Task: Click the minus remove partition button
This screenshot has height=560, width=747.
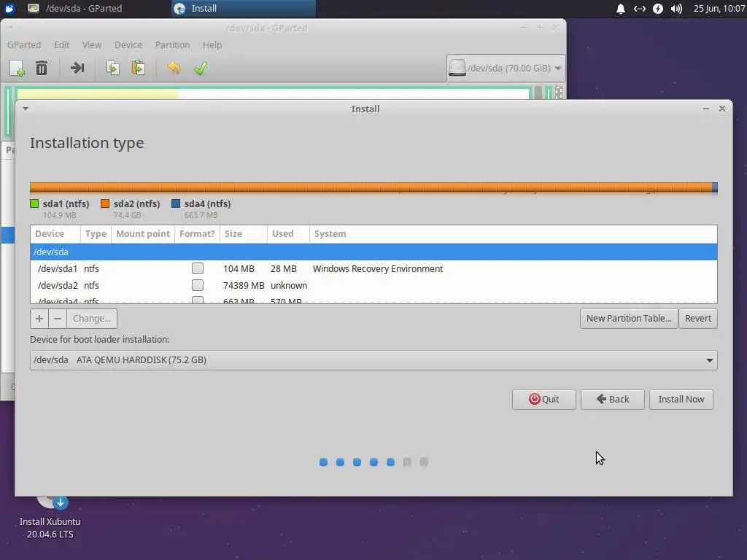Action: click(x=58, y=319)
